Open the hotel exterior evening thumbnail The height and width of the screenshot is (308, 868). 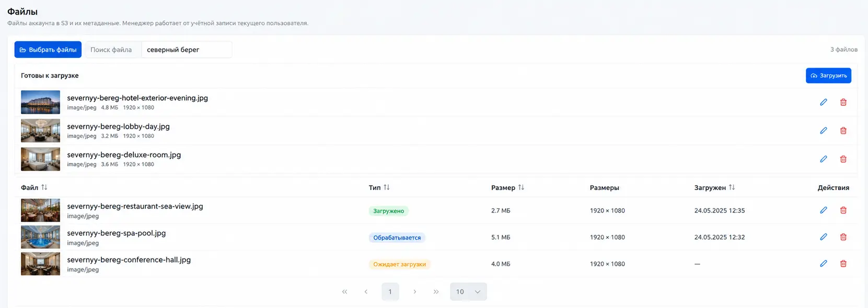point(40,102)
